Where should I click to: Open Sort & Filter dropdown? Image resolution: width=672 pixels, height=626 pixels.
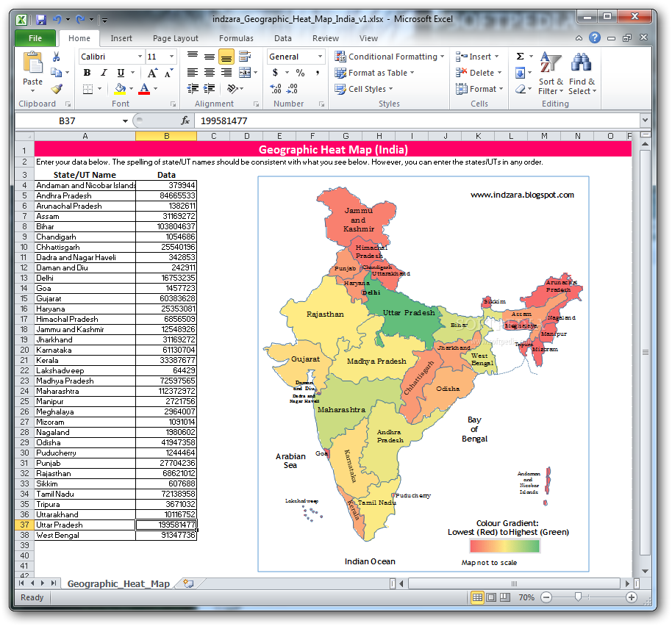click(550, 73)
